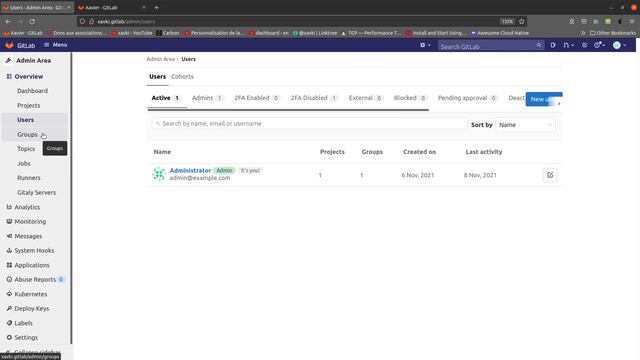The width and height of the screenshot is (640, 360).
Task: Select the 2FA Enabled filter tab
Action: [x=257, y=98]
